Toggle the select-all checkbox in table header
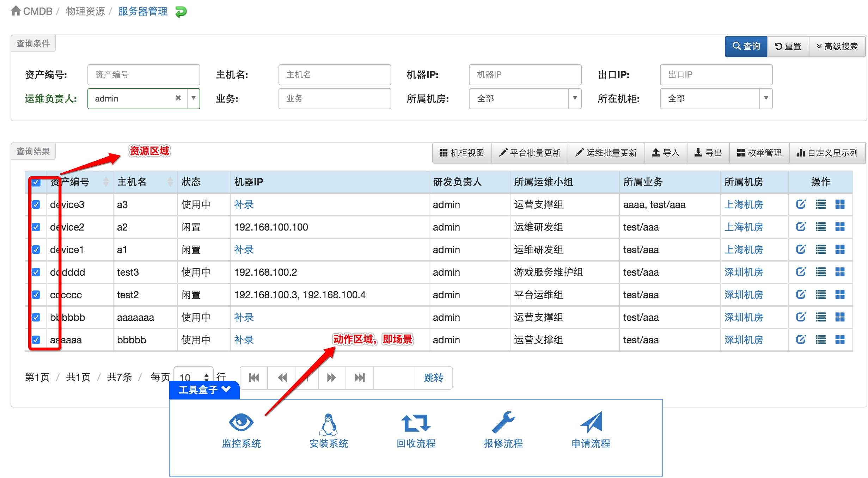 coord(36,182)
